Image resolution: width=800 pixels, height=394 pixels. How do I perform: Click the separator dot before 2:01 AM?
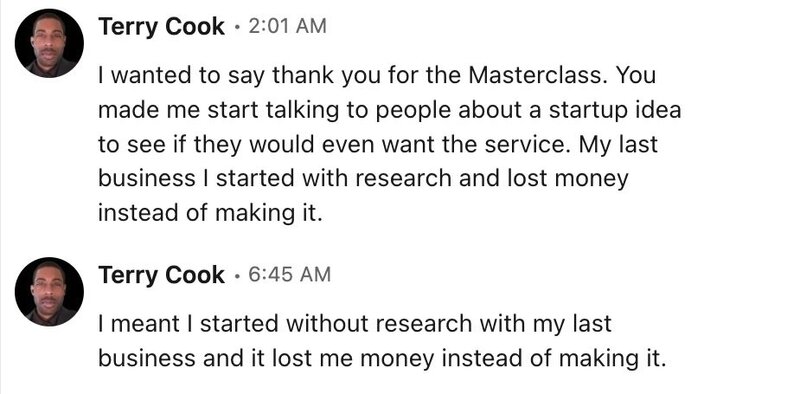click(x=237, y=28)
